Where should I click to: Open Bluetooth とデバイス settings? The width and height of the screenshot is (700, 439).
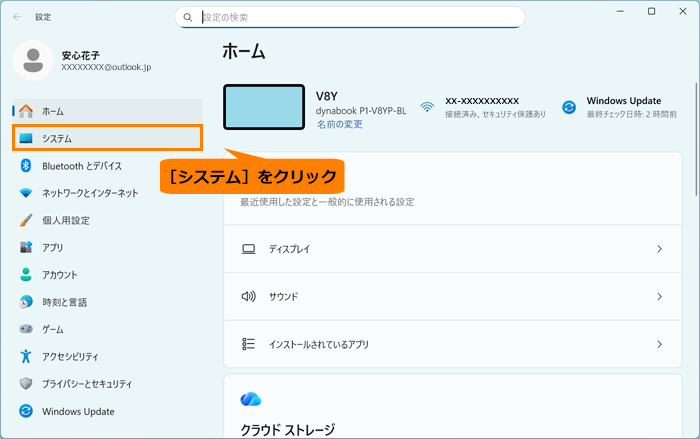108,166
